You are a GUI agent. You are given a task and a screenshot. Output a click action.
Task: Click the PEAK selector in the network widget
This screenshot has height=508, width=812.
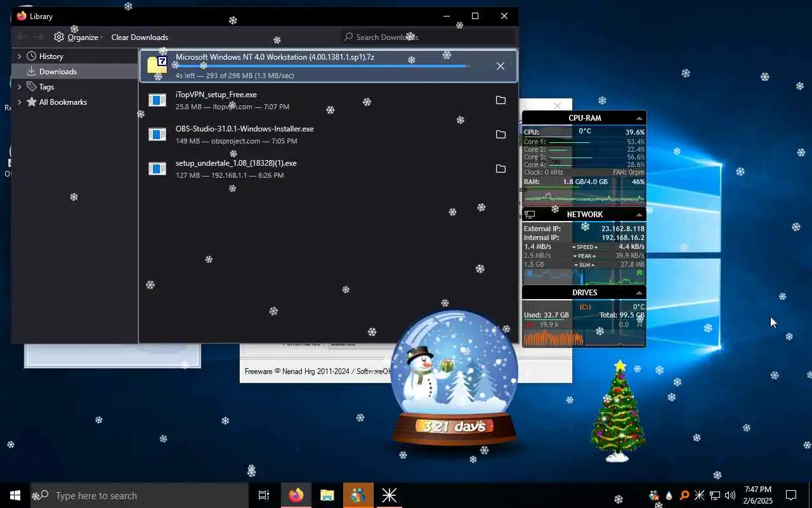pos(585,256)
